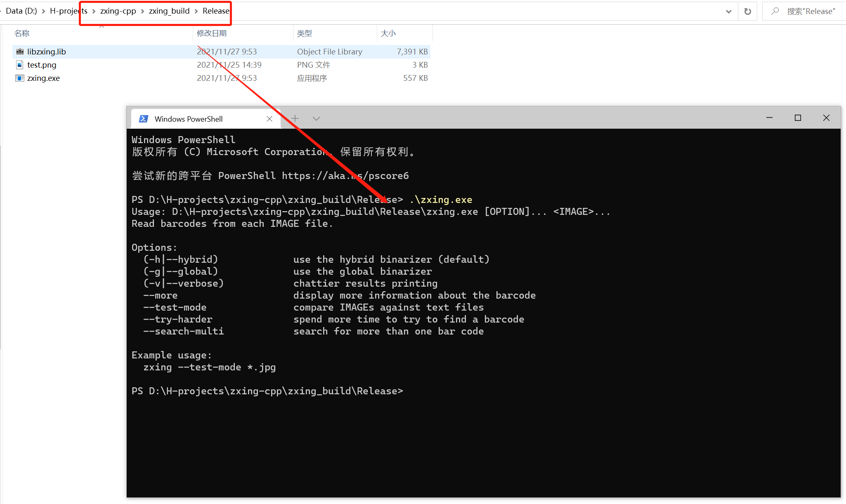Expand the address bar history dropdown
Screen dimensions: 846x504
pos(728,12)
